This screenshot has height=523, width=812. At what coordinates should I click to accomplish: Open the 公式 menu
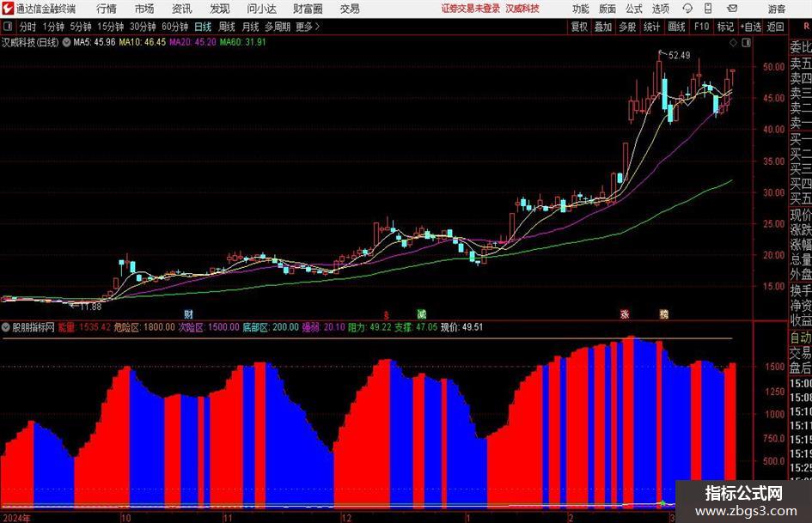click(x=633, y=9)
